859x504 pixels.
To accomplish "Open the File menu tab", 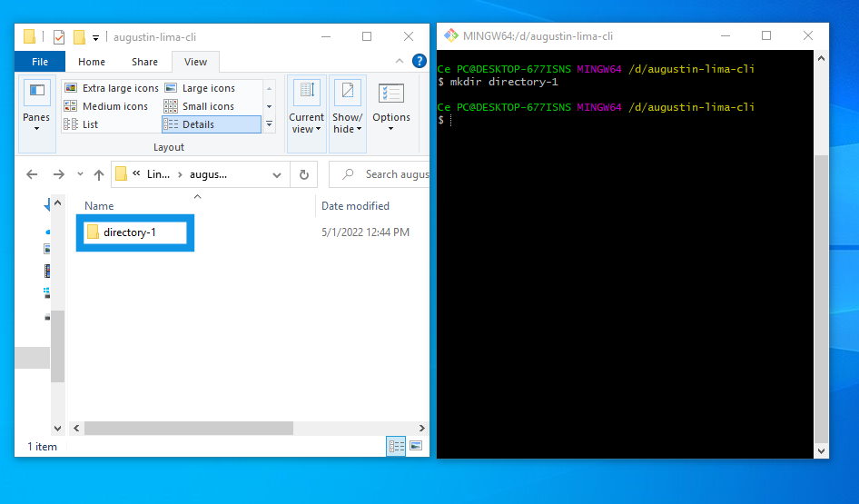I will click(39, 62).
